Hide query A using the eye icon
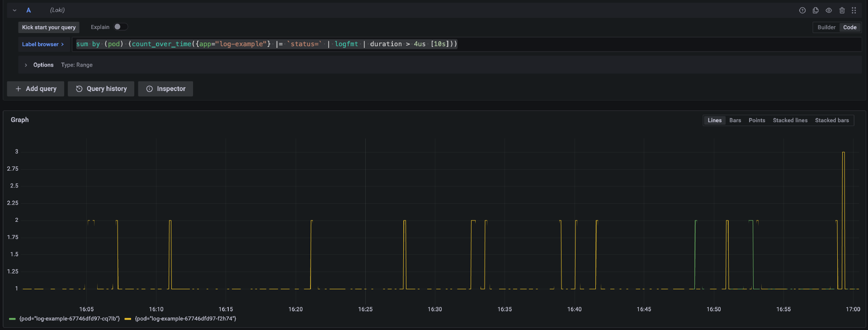Image resolution: width=868 pixels, height=330 pixels. 829,10
